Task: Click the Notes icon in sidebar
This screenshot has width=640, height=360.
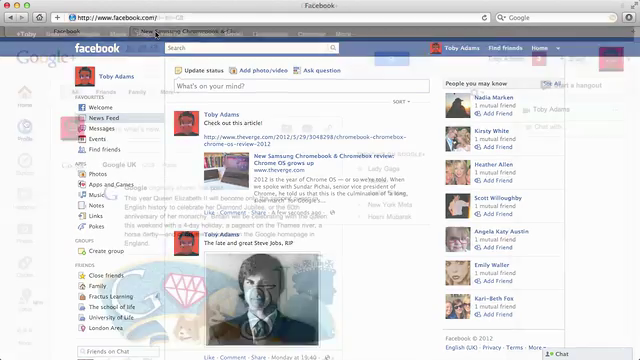Action: [82, 205]
